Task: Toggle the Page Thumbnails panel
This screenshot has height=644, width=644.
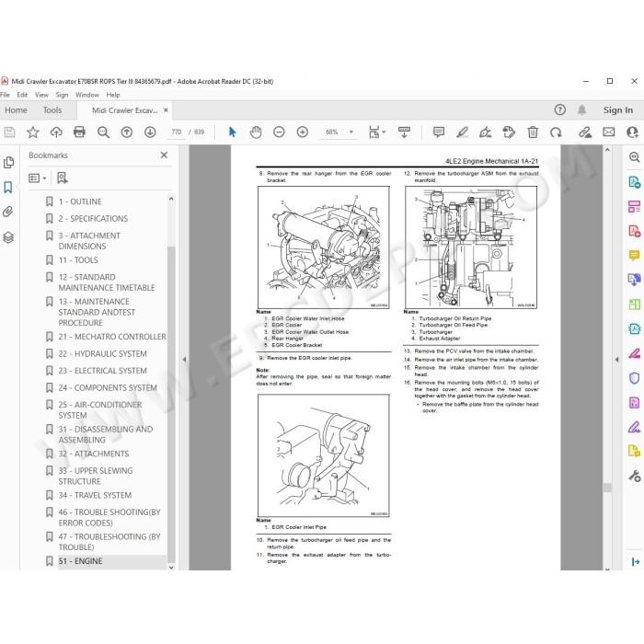Action: (x=7, y=162)
